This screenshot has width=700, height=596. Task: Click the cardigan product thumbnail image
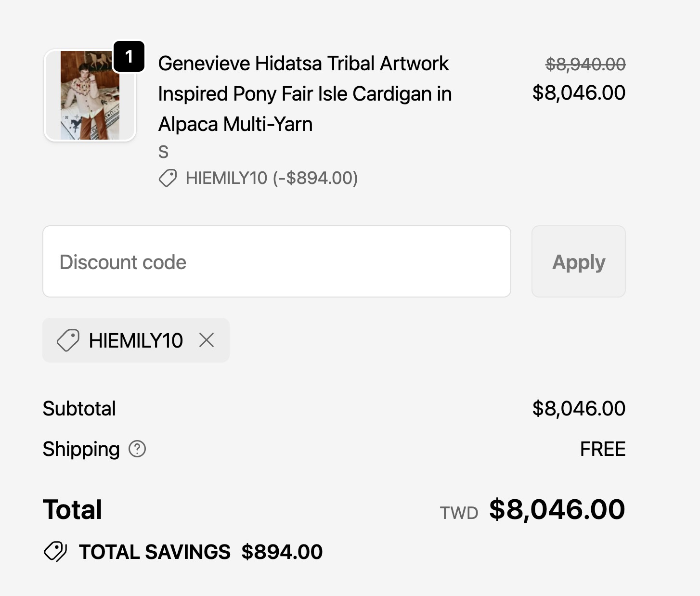click(90, 95)
